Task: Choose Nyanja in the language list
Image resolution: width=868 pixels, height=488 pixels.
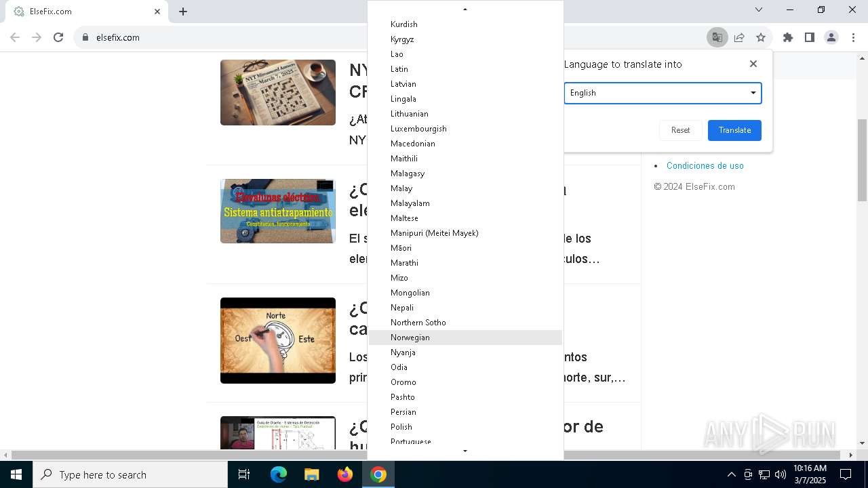Action: click(x=465, y=352)
